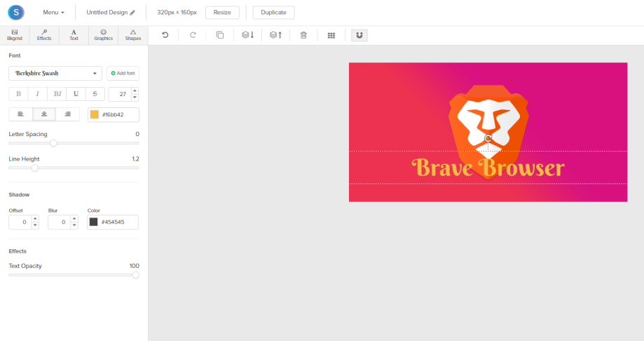
Task: Toggle underline text formatting
Action: [76, 94]
